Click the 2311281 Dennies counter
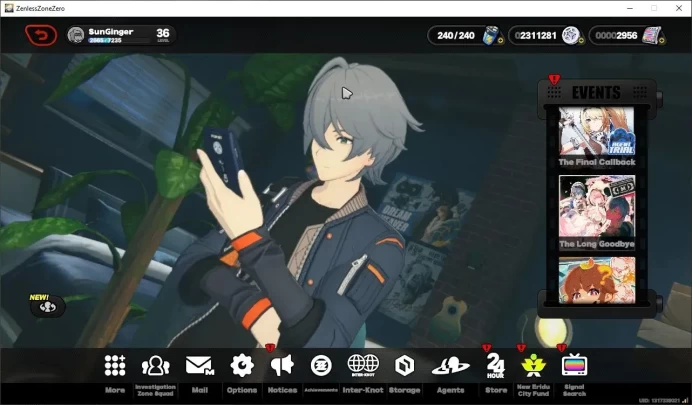Image resolution: width=692 pixels, height=405 pixels. click(x=536, y=35)
